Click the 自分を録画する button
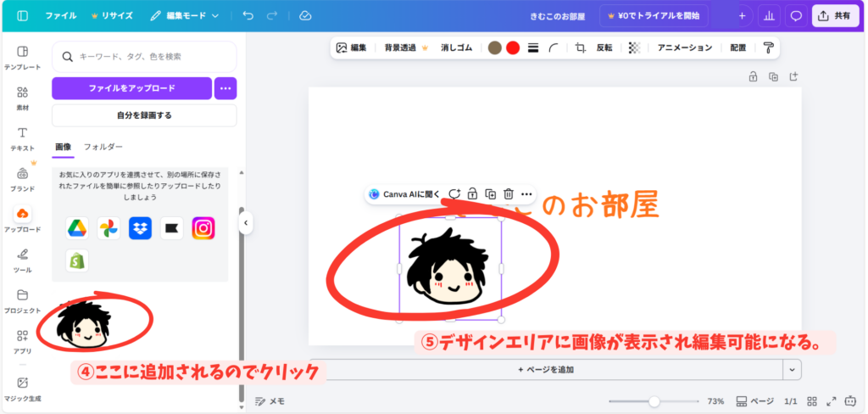Screen dimensions: 868x414 [144, 115]
